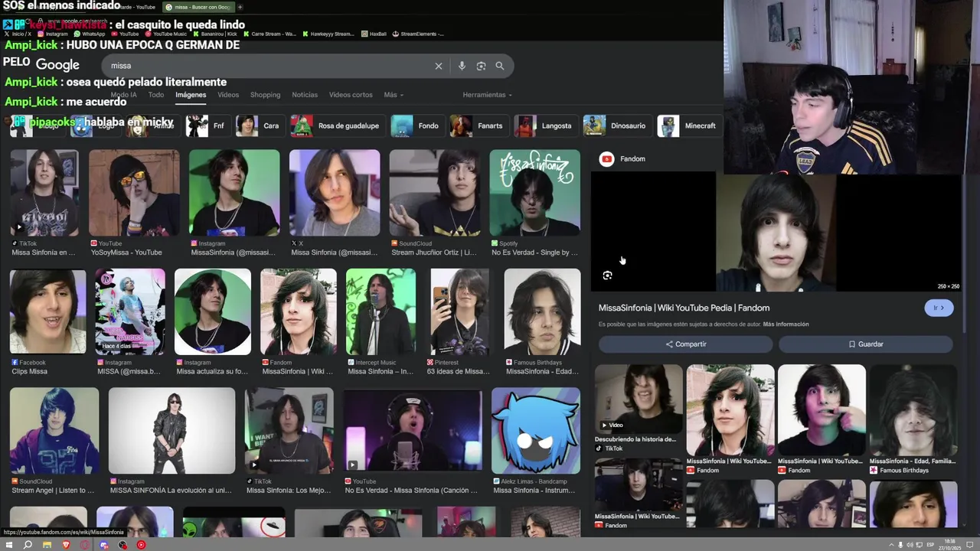The height and width of the screenshot is (551, 980).
Task: Open the Spotify No Es Verdad image result
Action: [x=534, y=193]
